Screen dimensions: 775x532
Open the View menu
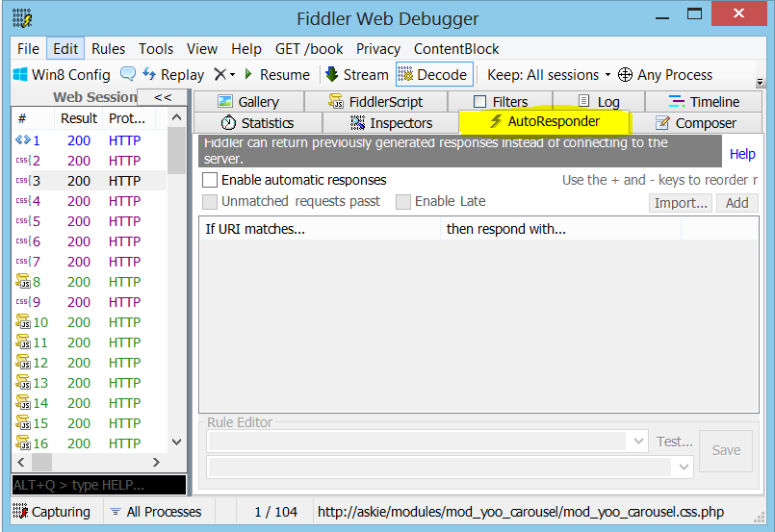pos(201,49)
